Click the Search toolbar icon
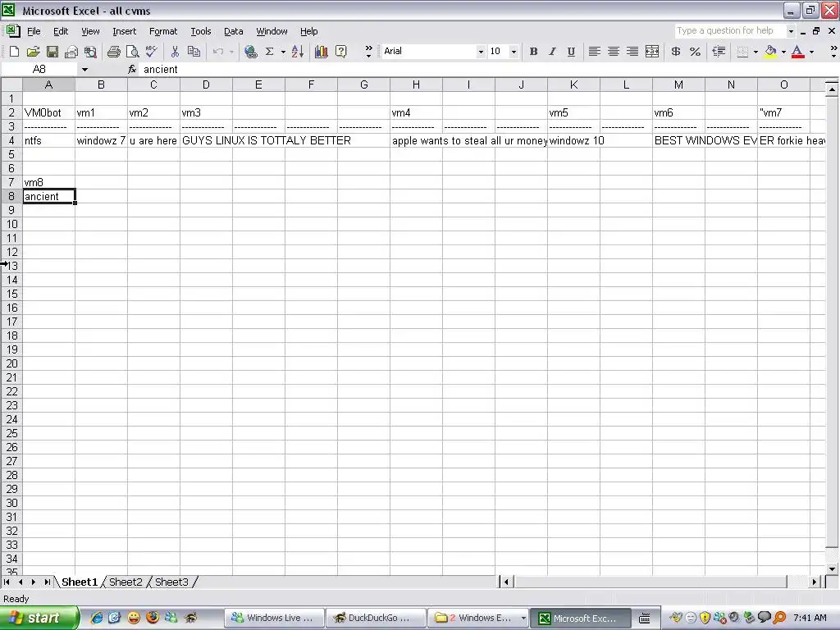 click(90, 52)
